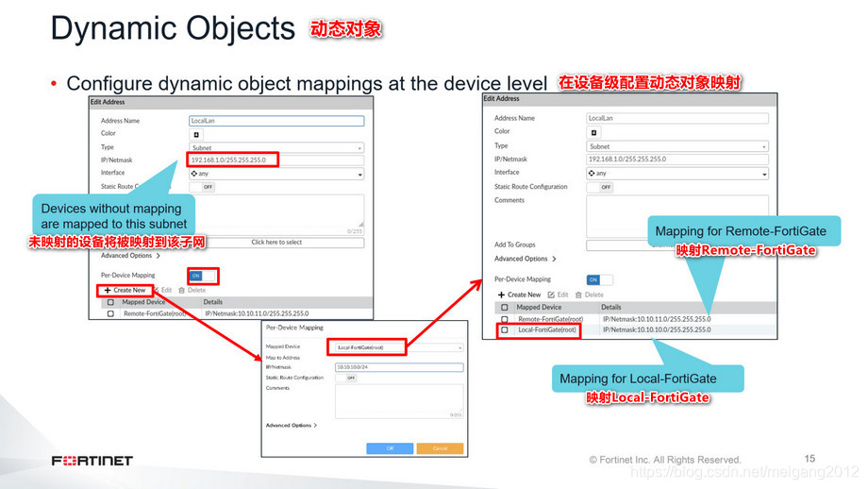
Task: Click the Address Name field in left Edit Address
Action: 276,121
